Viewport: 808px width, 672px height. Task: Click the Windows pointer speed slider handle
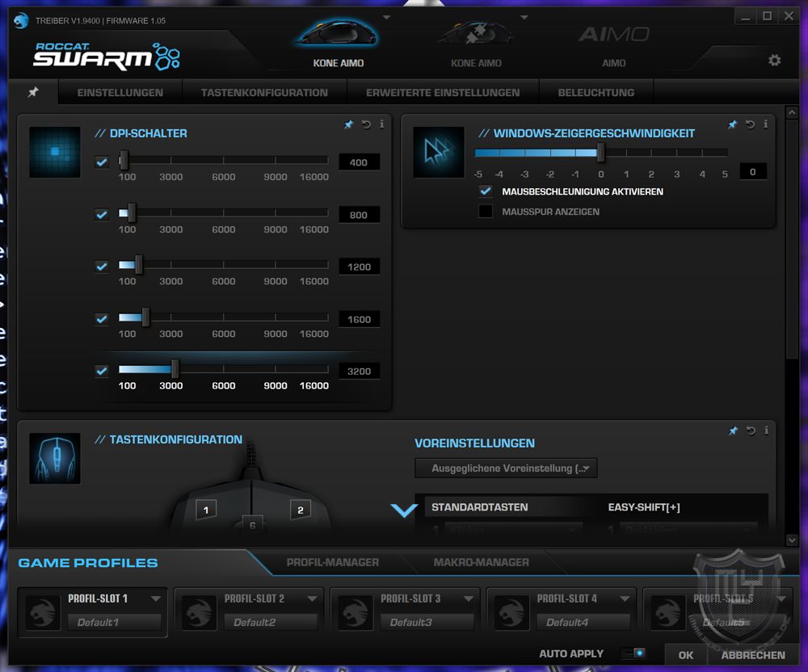coord(600,153)
